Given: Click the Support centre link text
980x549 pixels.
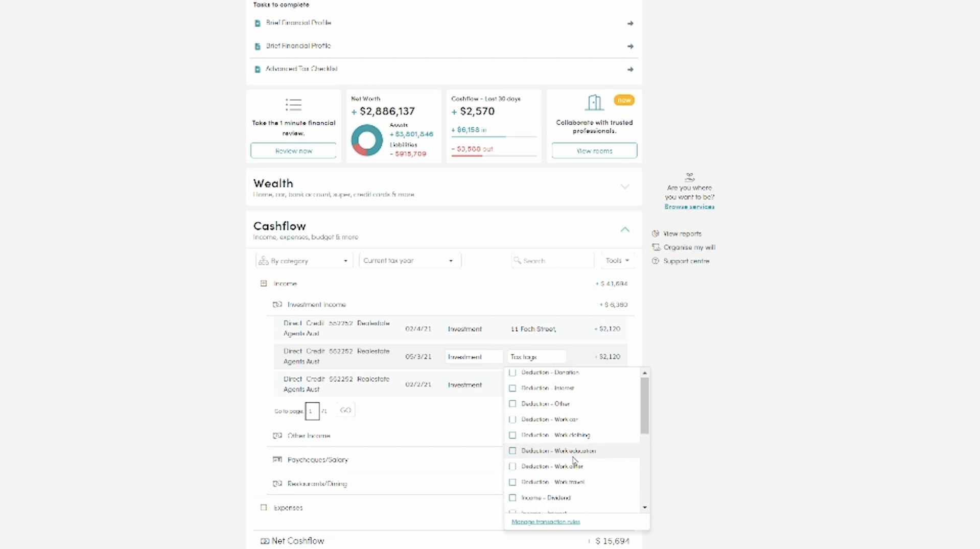Looking at the screenshot, I should pyautogui.click(x=686, y=261).
